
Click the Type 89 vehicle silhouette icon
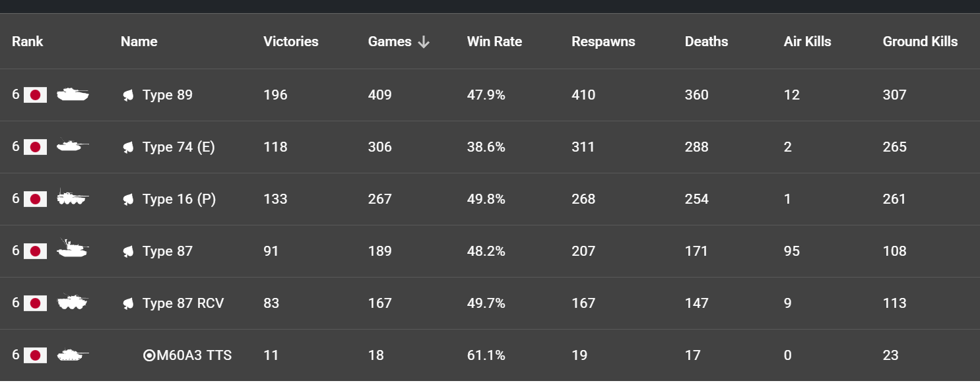73,95
